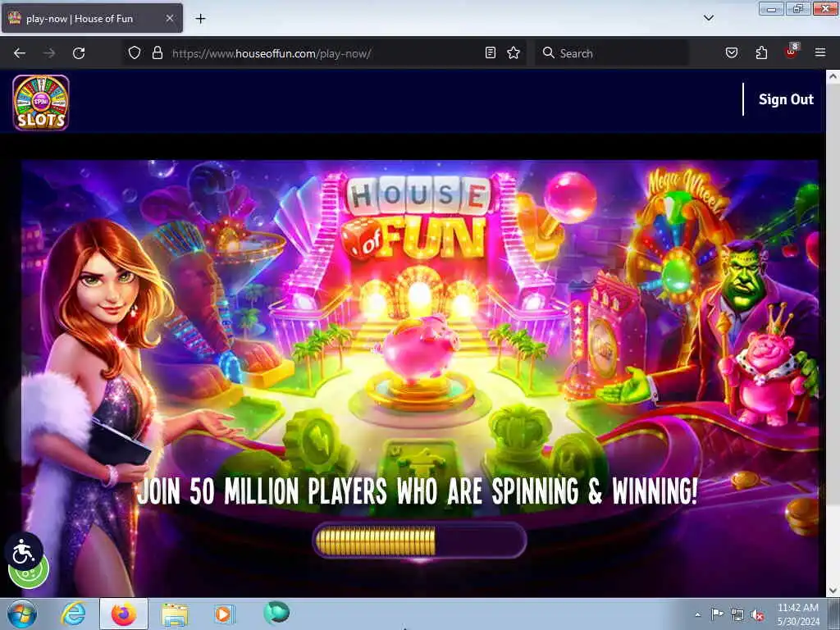This screenshot has width=840, height=630.
Task: Click the House of Fun Slots logo
Action: pos(41,103)
